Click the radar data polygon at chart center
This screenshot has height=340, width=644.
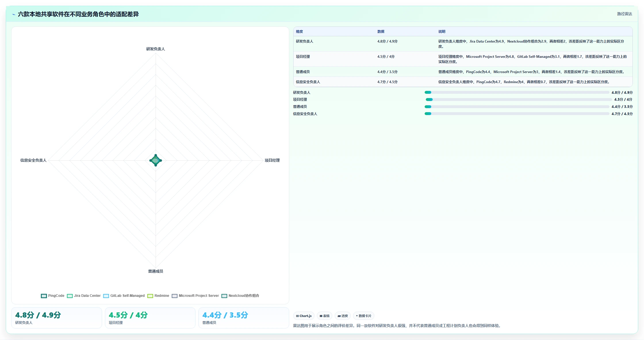156,160
